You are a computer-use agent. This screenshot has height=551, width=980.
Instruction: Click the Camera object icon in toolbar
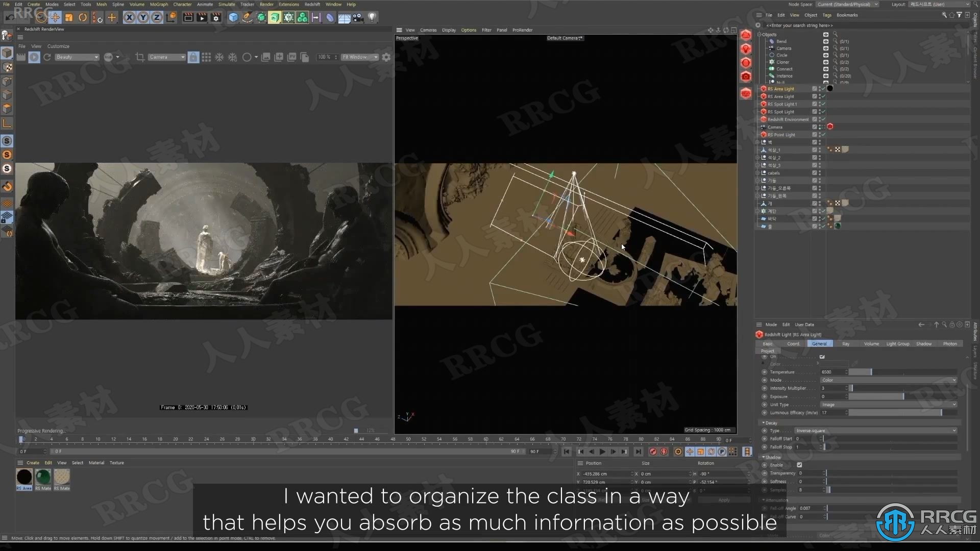(x=358, y=17)
